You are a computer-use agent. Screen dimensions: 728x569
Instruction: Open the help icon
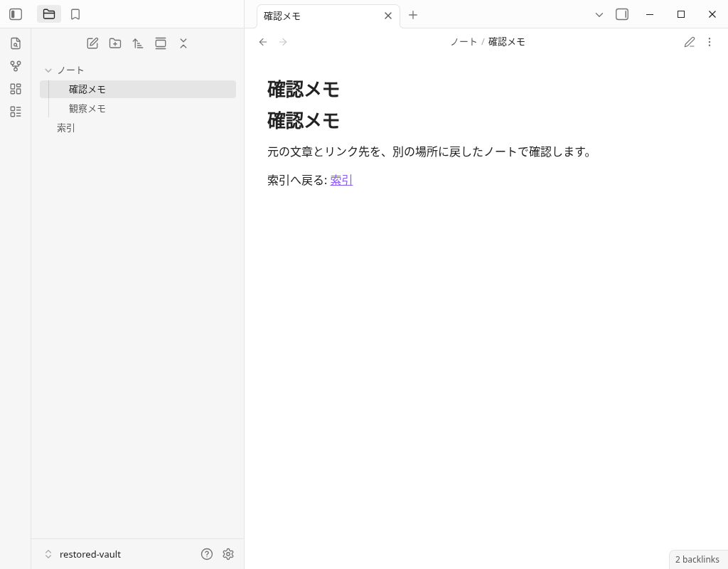point(207,554)
